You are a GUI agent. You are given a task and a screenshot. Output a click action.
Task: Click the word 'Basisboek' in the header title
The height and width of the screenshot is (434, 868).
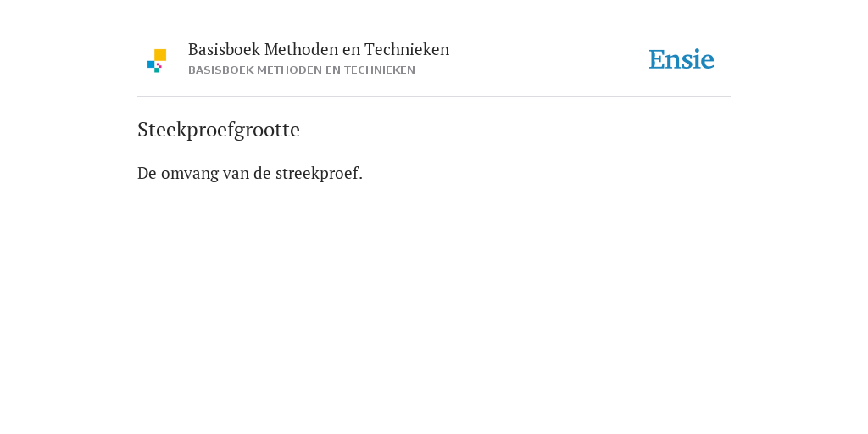pos(224,50)
